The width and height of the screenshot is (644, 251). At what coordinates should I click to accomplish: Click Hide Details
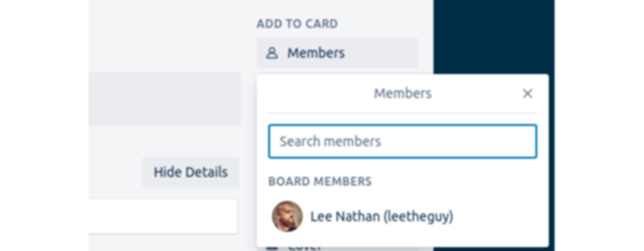click(191, 172)
